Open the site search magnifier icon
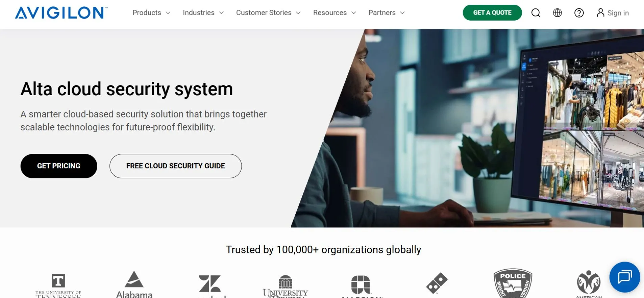This screenshot has height=298, width=644. pyautogui.click(x=536, y=13)
